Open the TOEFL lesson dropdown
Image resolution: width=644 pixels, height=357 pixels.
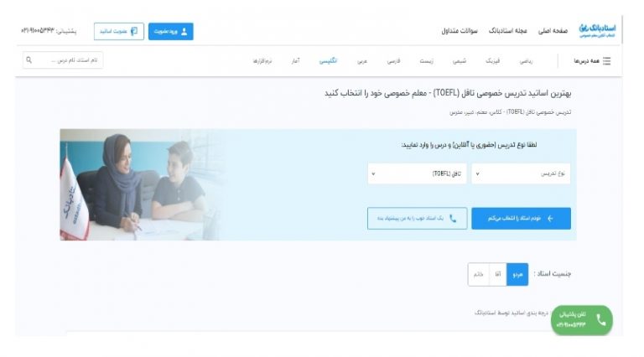(x=417, y=173)
